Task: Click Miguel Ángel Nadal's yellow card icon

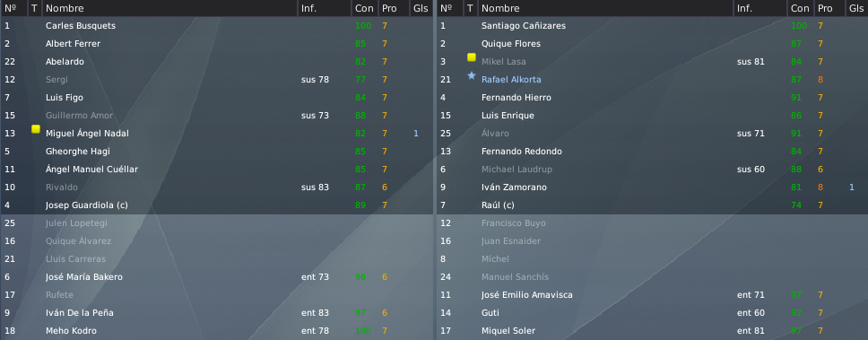Action: (x=36, y=129)
